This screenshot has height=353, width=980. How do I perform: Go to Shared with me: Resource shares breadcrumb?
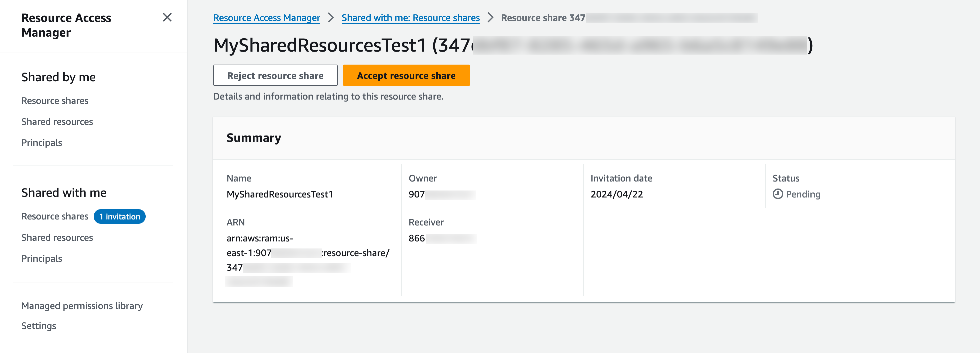point(410,18)
